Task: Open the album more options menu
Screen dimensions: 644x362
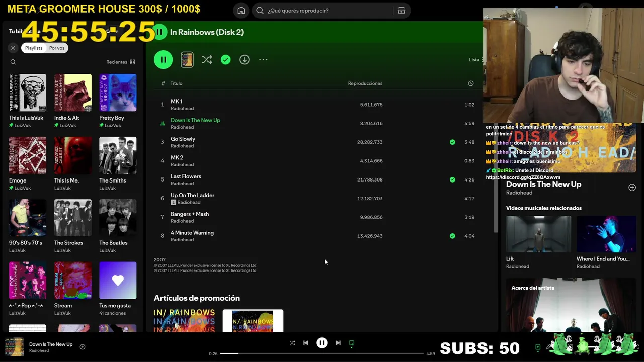Action: pos(263,60)
